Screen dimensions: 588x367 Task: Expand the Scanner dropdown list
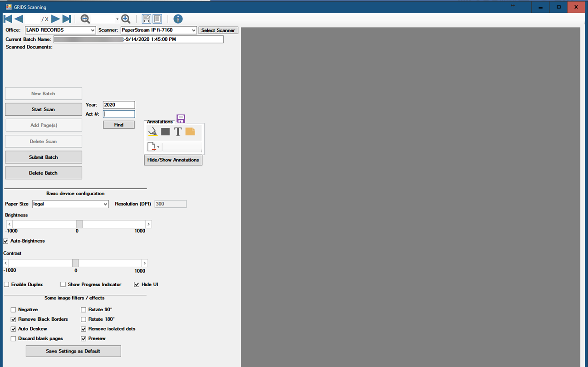pyautogui.click(x=194, y=30)
